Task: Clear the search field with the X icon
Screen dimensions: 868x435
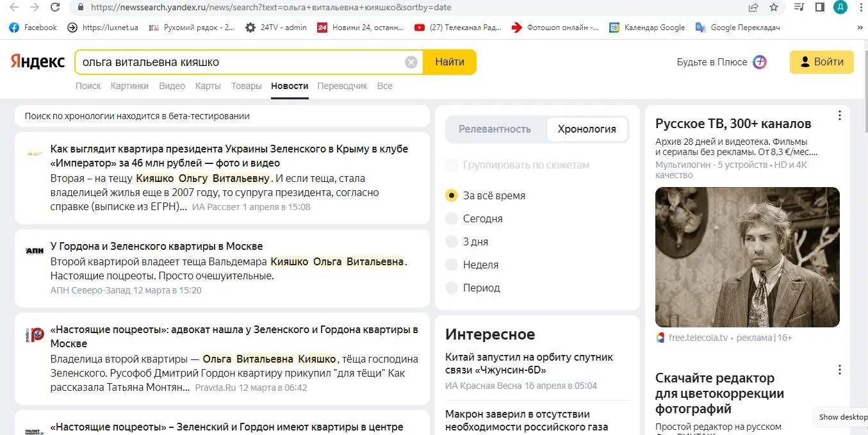Action: pyautogui.click(x=411, y=62)
